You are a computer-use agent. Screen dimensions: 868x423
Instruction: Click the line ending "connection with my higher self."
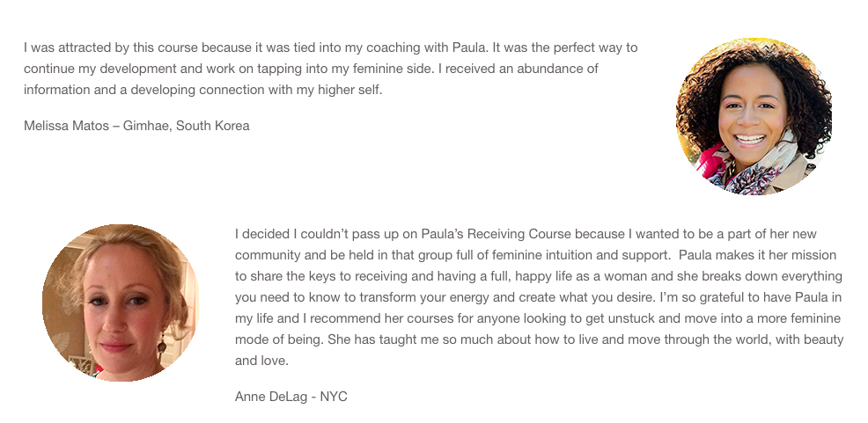click(203, 90)
